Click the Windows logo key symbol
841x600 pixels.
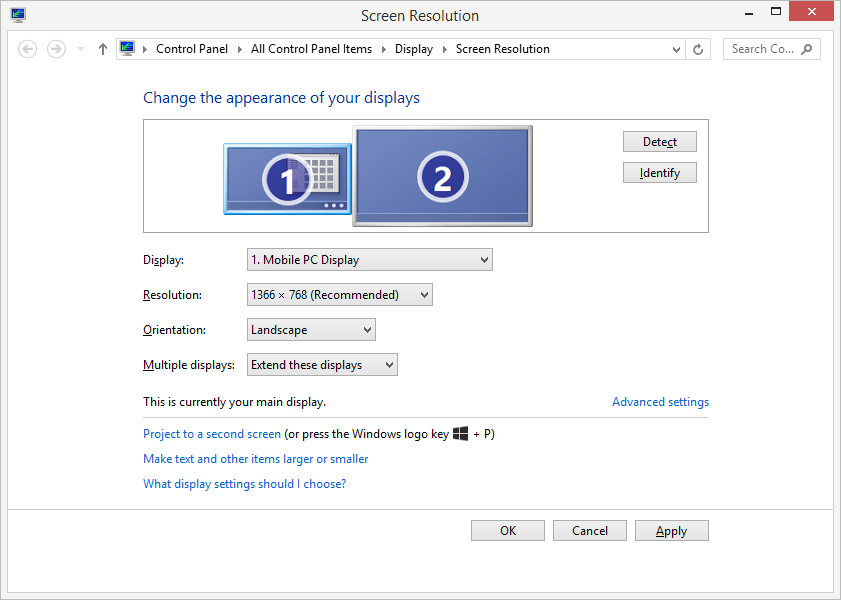coord(462,434)
